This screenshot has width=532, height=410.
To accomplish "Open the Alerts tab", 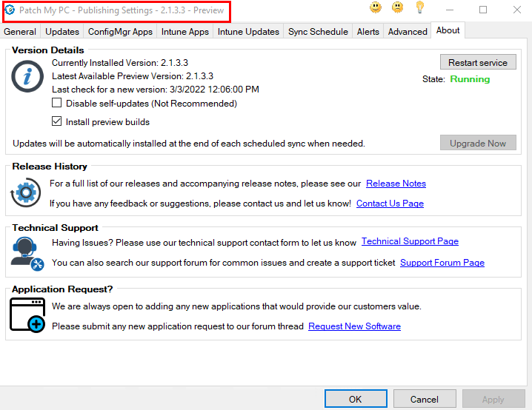I will click(x=368, y=32).
